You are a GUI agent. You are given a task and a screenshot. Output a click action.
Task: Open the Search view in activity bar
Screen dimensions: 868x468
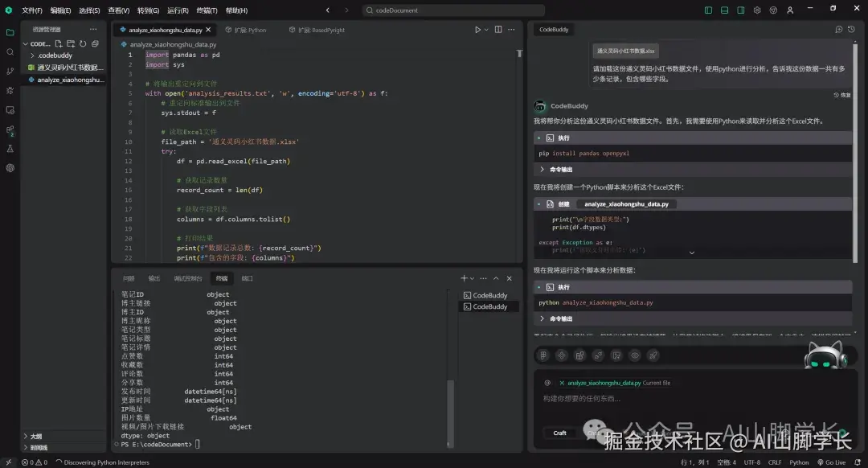(10, 52)
